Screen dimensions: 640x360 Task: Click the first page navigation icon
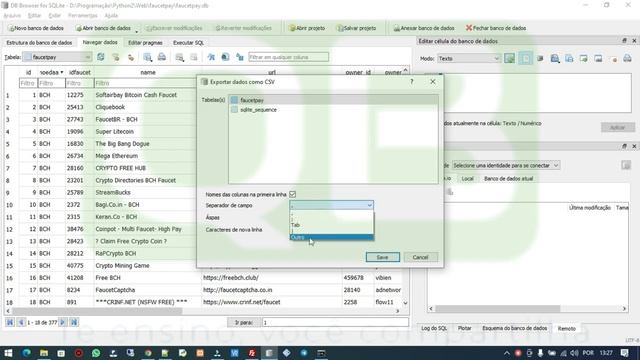[x=10, y=322]
